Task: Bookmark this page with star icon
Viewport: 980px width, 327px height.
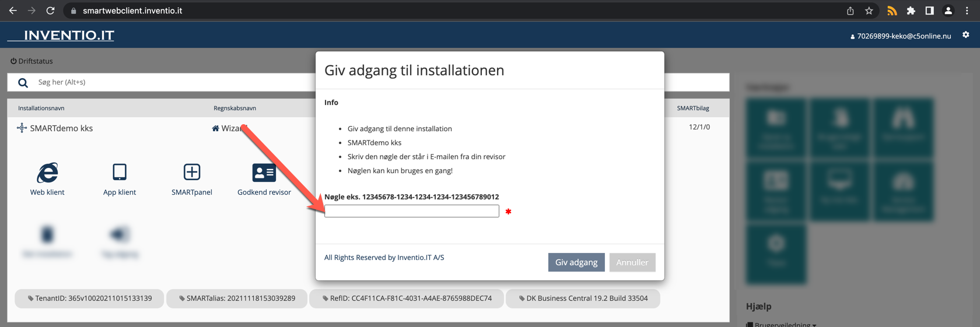Action: tap(869, 10)
